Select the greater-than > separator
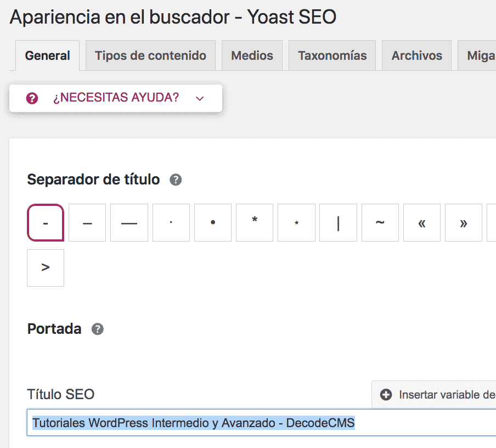 pos(46,268)
